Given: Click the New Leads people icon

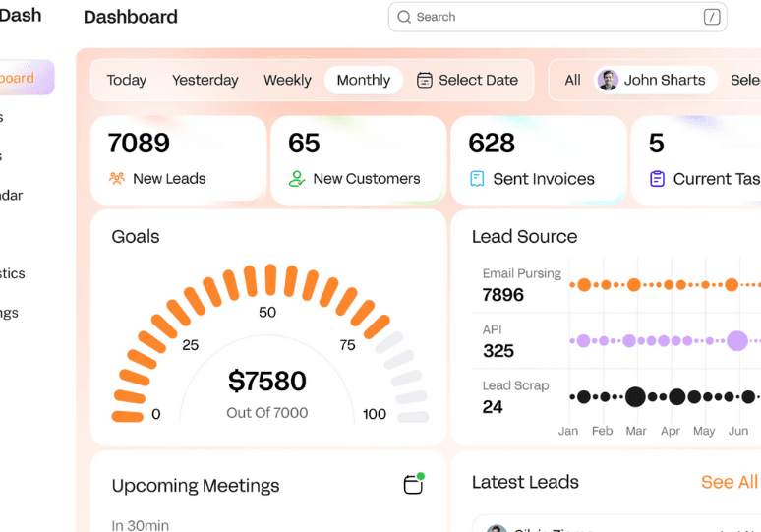Looking at the screenshot, I should (x=117, y=179).
